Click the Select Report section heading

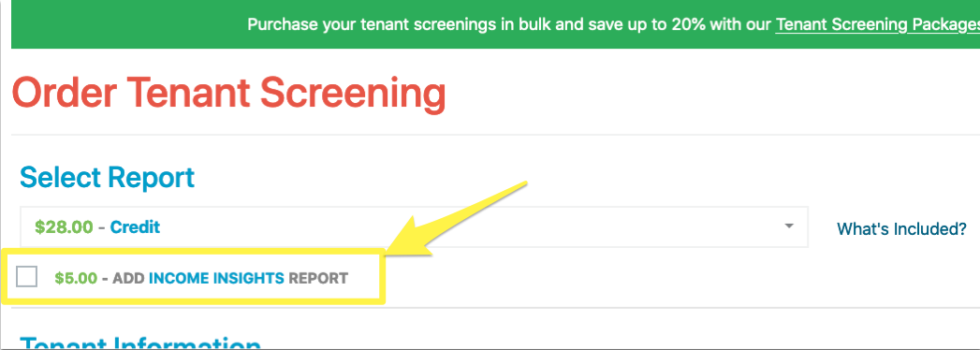point(108,178)
